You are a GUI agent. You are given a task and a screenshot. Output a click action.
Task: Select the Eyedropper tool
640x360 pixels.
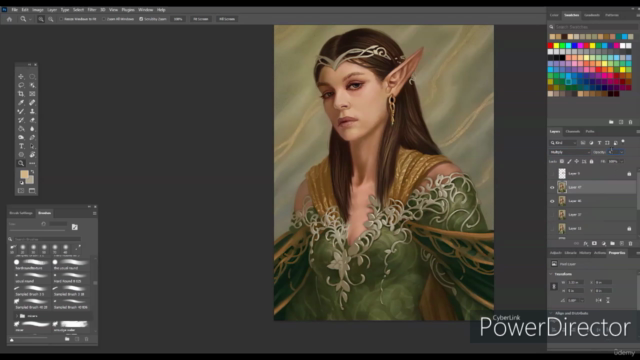click(21, 102)
